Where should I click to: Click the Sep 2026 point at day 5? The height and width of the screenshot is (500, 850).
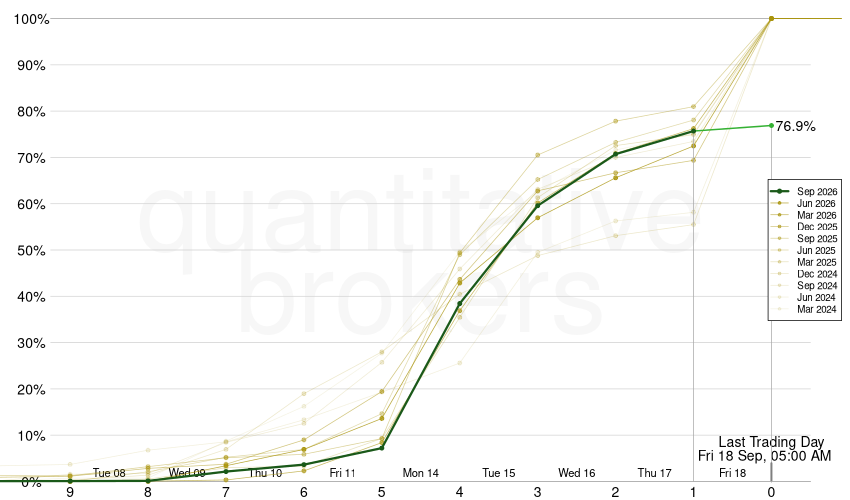point(382,448)
